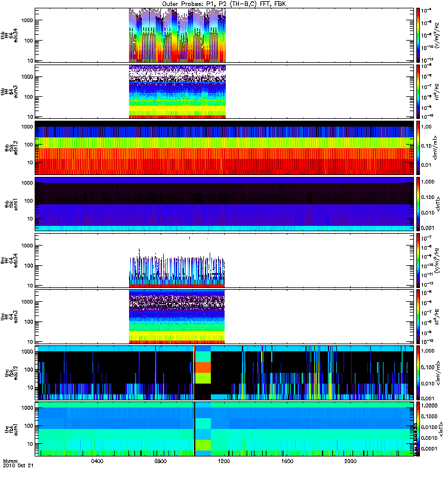Click the 'thb fbk edc12' y-axis label
448x478 pixels.
[x=11, y=148]
